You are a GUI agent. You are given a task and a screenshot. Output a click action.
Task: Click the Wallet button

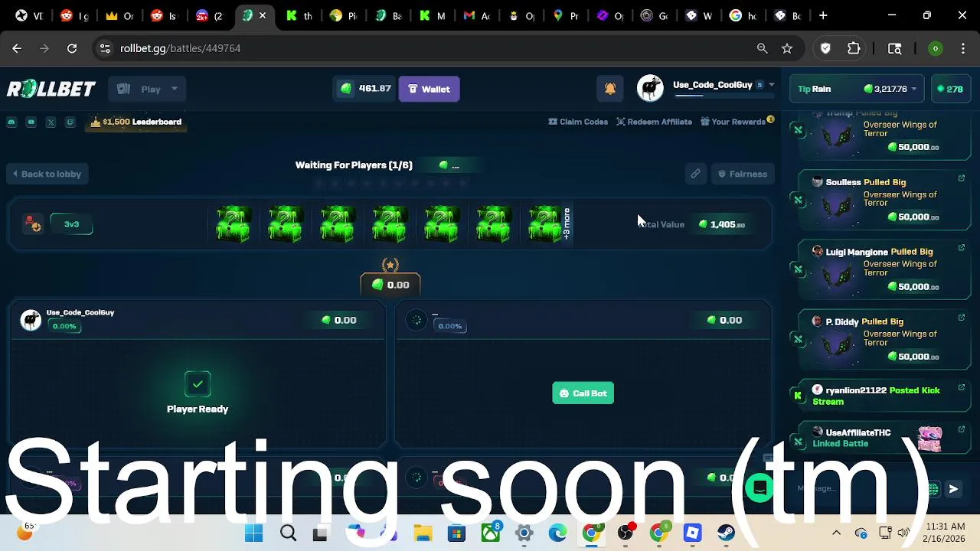pyautogui.click(x=429, y=89)
